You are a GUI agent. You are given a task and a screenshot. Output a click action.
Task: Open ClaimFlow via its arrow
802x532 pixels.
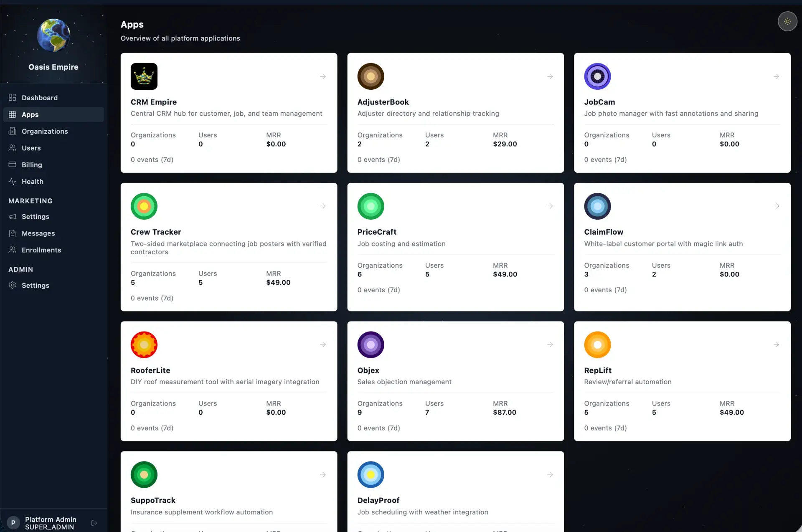(777, 206)
